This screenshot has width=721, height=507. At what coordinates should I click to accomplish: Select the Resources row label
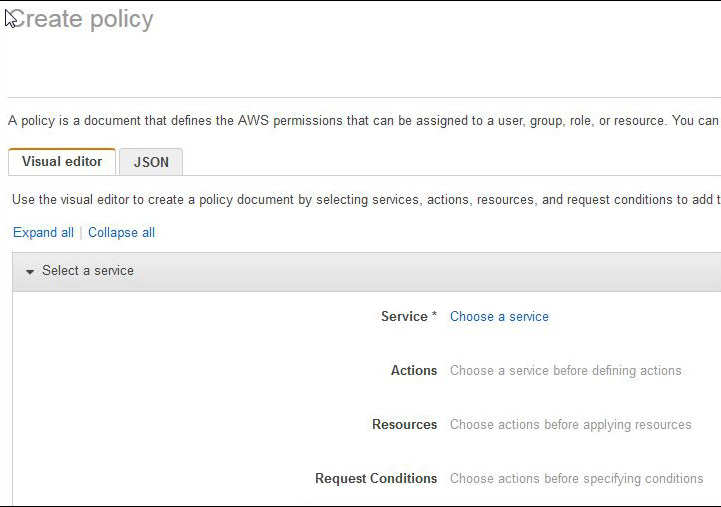point(404,425)
